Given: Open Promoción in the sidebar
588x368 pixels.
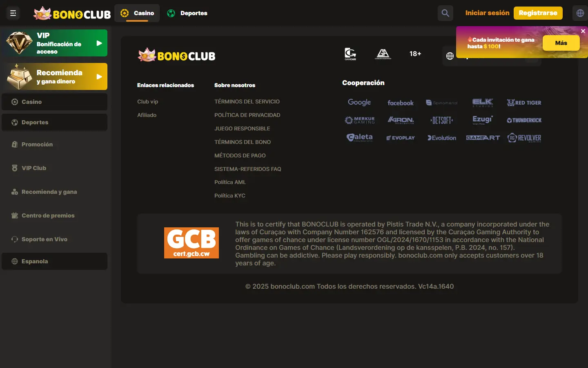Looking at the screenshot, I should point(55,144).
